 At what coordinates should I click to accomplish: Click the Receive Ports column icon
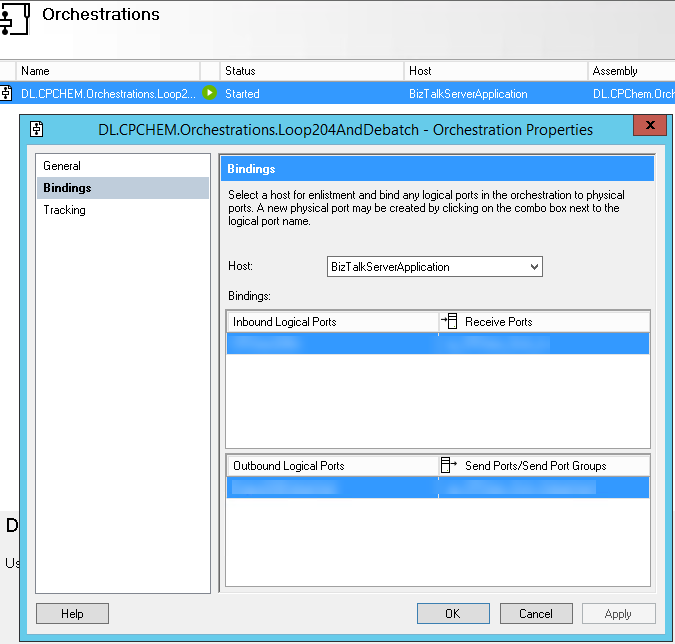[449, 321]
